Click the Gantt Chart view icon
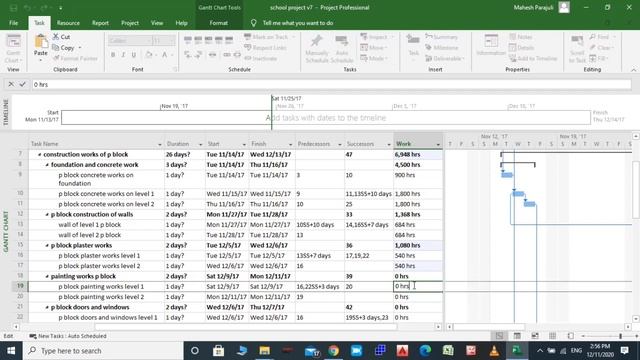The image size is (640, 360). click(x=13, y=42)
